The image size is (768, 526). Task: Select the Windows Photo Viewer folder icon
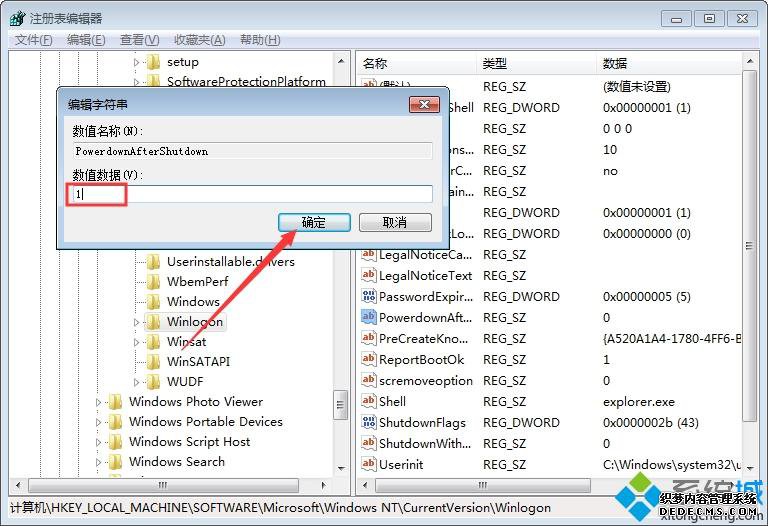click(x=115, y=402)
